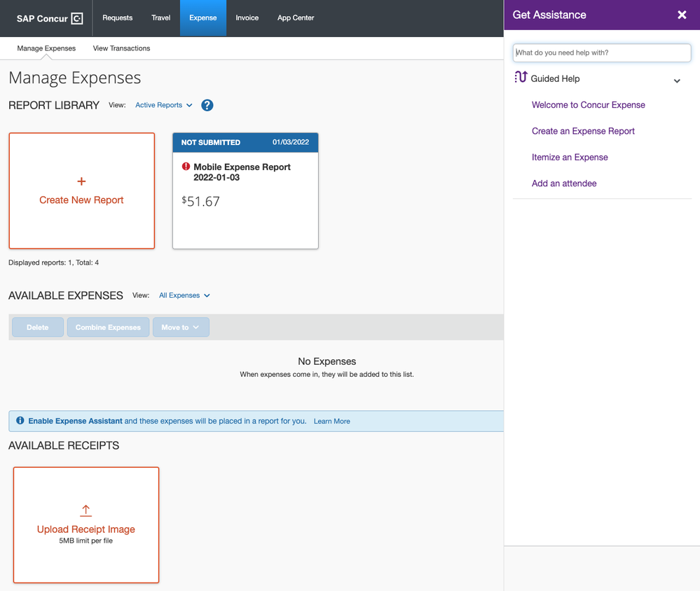The height and width of the screenshot is (591, 700).
Task: Open App Center
Action: pyautogui.click(x=296, y=18)
